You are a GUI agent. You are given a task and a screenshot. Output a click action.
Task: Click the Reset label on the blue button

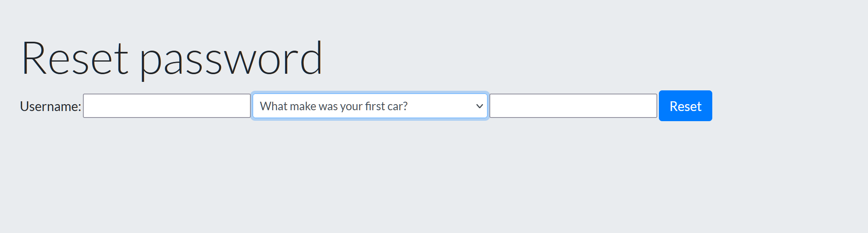coord(686,106)
